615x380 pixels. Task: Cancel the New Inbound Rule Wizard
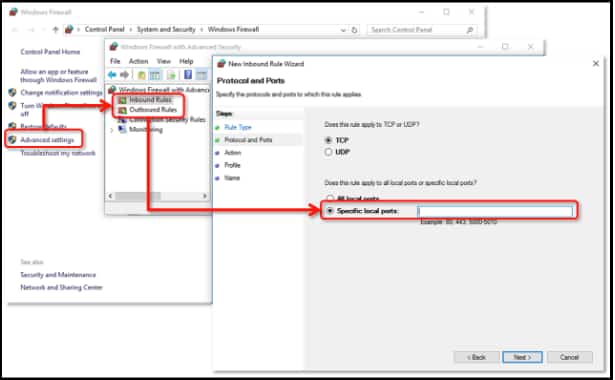570,357
